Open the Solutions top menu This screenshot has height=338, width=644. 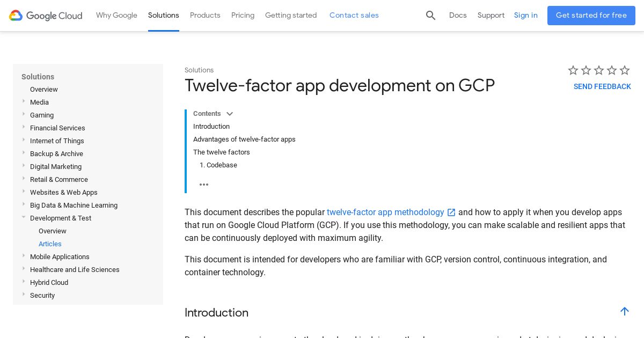(x=164, y=16)
